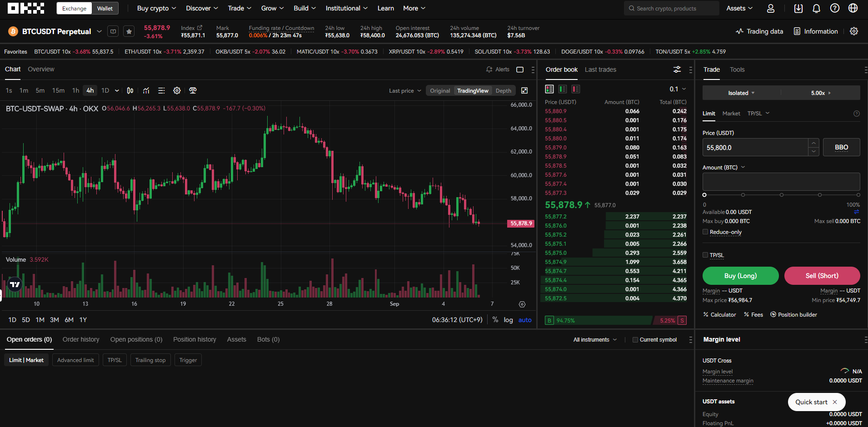Open the trading layout settings gear
868x427 pixels.
point(854,31)
